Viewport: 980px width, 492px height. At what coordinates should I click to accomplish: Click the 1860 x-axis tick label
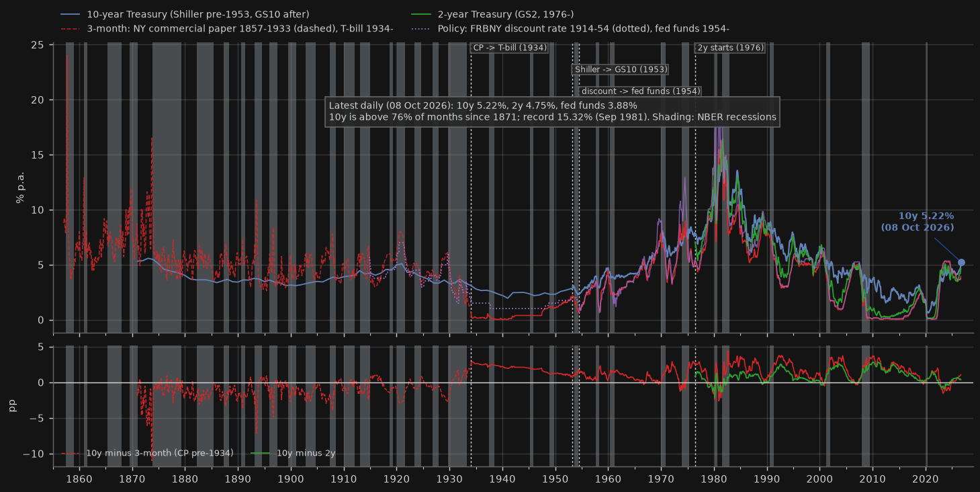click(x=79, y=479)
